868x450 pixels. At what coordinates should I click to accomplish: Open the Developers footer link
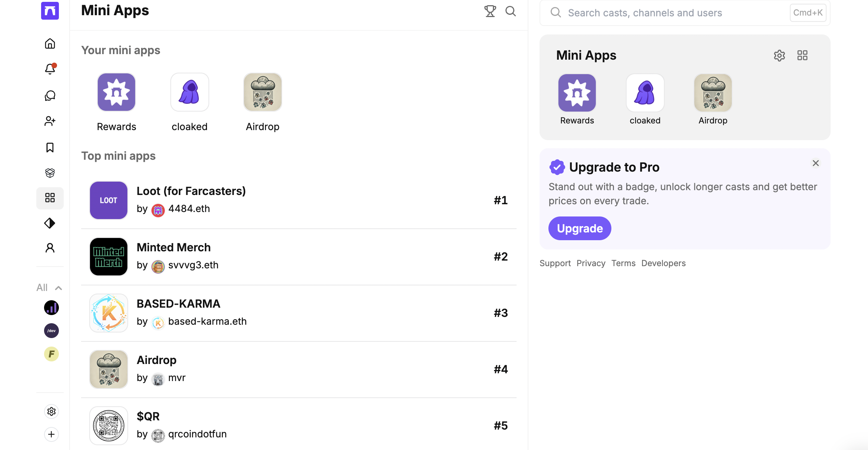click(663, 263)
